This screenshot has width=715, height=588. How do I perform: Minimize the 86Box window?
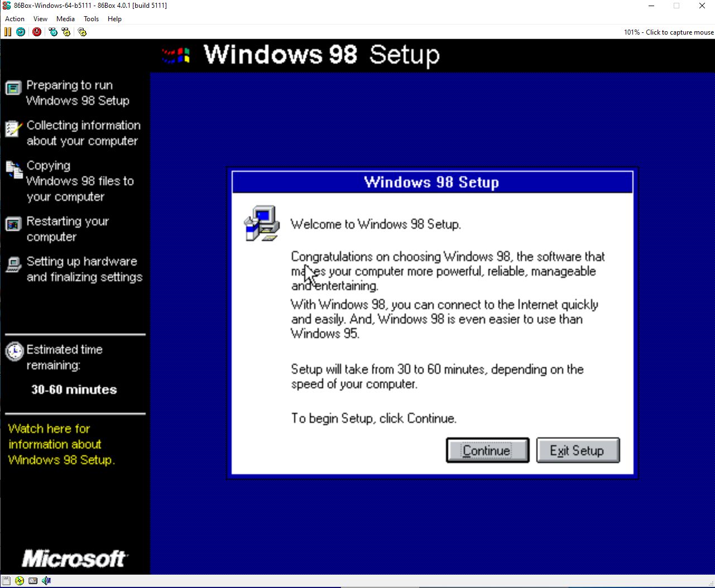tap(651, 6)
